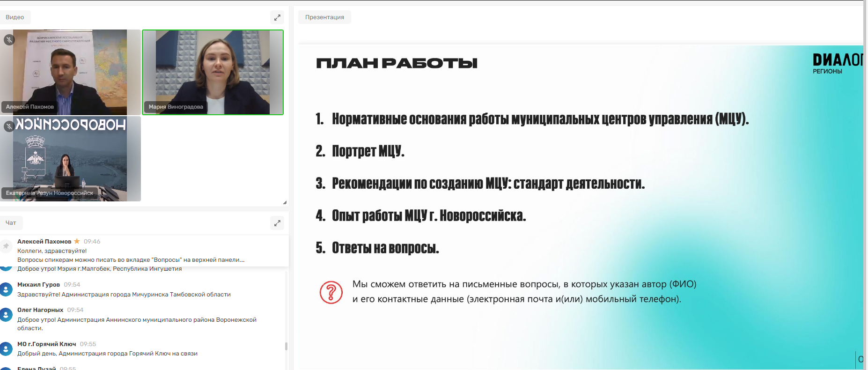Click muted microphone icon on Алексей Пахомов video
This screenshot has width=868, height=370.
9,40
